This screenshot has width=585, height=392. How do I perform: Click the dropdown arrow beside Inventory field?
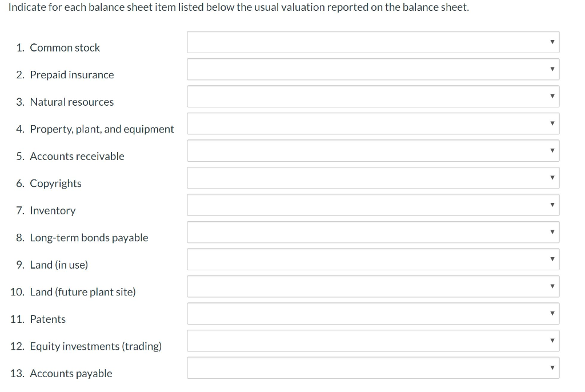(552, 204)
